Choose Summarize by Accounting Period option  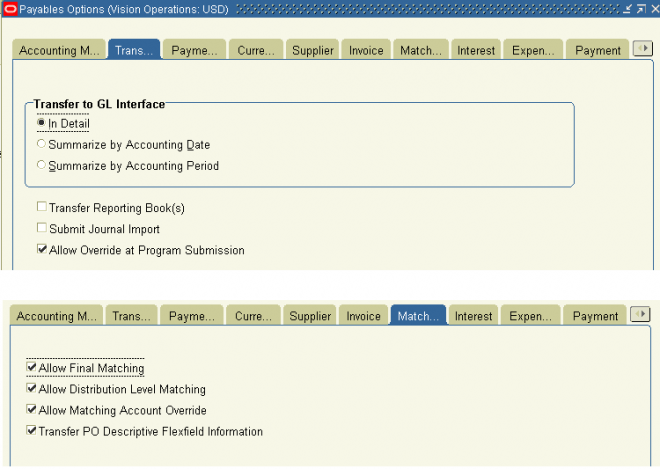tap(41, 165)
